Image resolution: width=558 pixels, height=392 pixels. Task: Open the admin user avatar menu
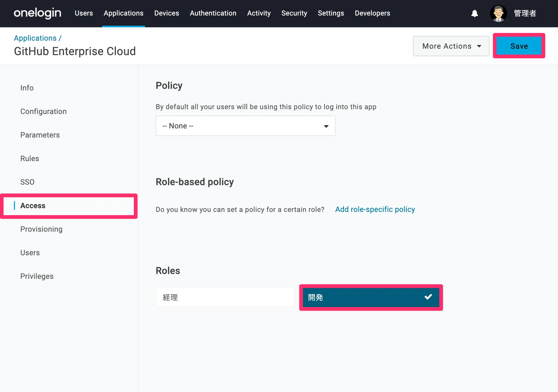click(498, 13)
